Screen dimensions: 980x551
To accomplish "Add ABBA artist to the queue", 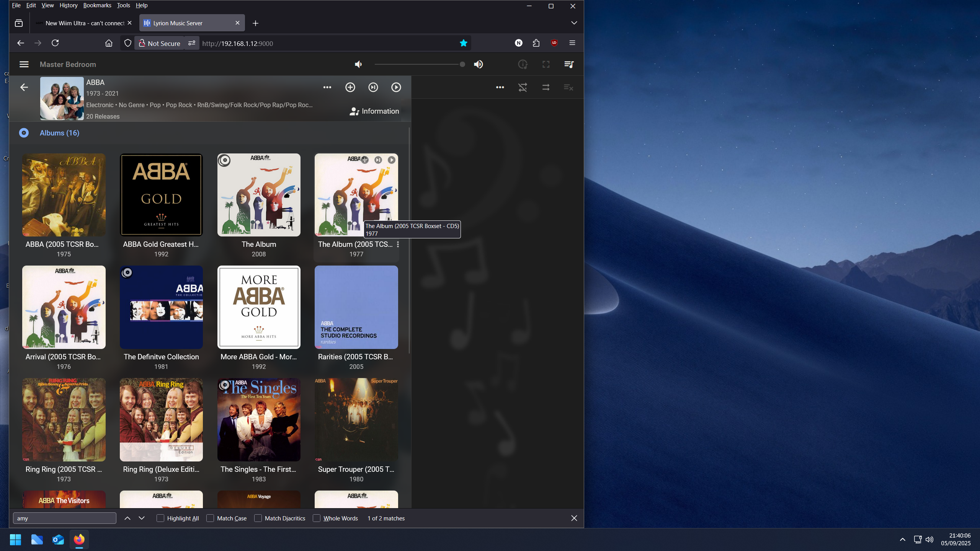I will tap(350, 87).
